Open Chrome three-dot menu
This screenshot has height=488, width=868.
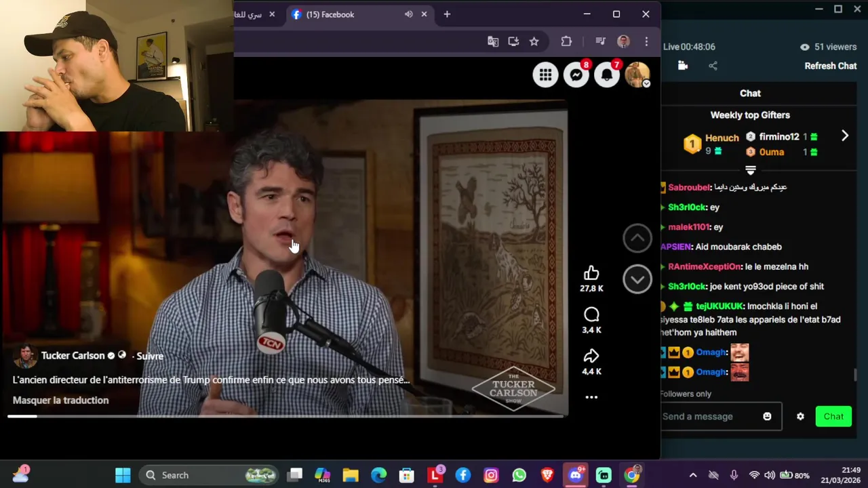(646, 41)
